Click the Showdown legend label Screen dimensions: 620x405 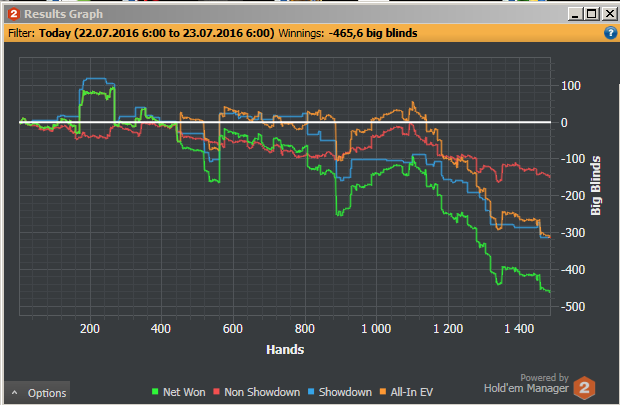click(x=345, y=392)
